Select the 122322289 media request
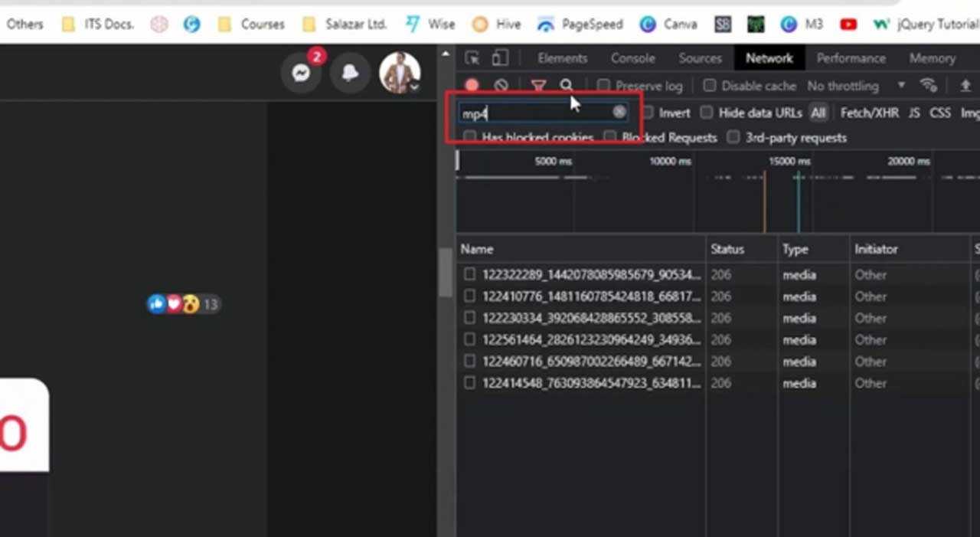 click(590, 275)
